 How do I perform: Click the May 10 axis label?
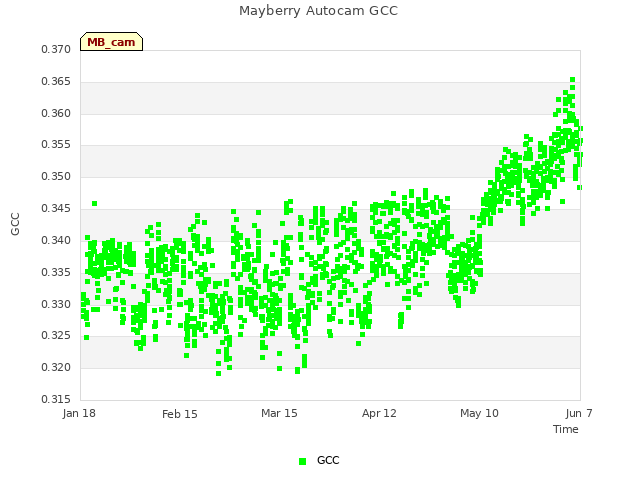click(479, 413)
